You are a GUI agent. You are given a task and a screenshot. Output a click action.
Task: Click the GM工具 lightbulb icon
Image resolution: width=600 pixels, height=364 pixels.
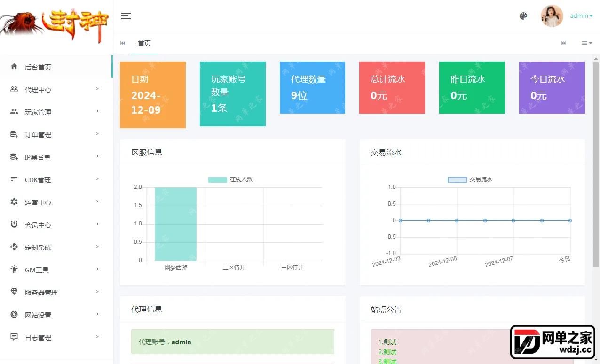pyautogui.click(x=14, y=270)
